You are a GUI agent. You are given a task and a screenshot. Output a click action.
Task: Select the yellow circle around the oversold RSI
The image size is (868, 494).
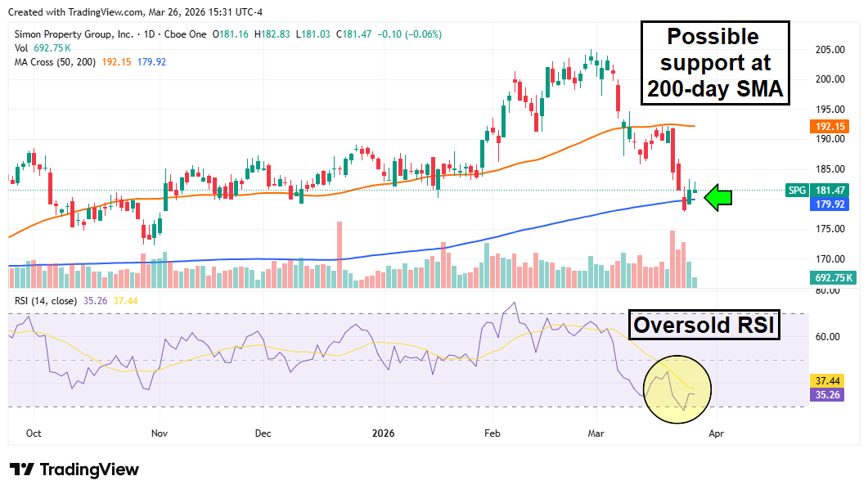[x=677, y=389]
